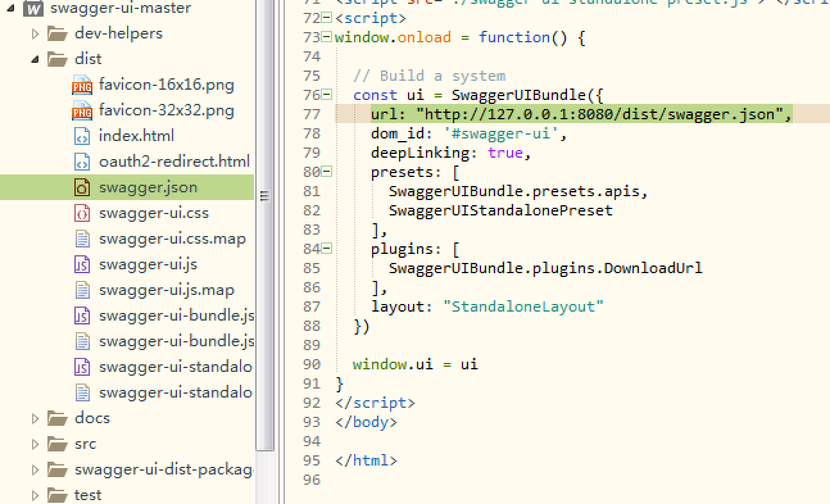
Task: Open oauth2-redirect.html from the file tree
Action: 174,162
